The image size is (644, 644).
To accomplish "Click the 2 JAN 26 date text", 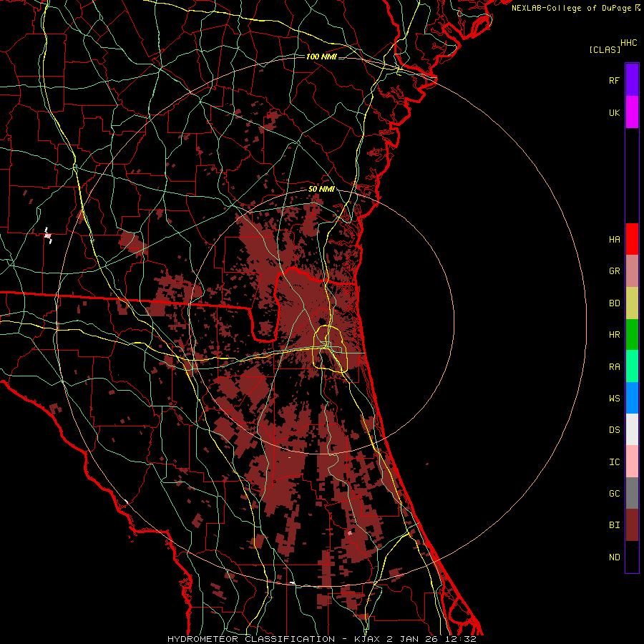I will pos(414,639).
